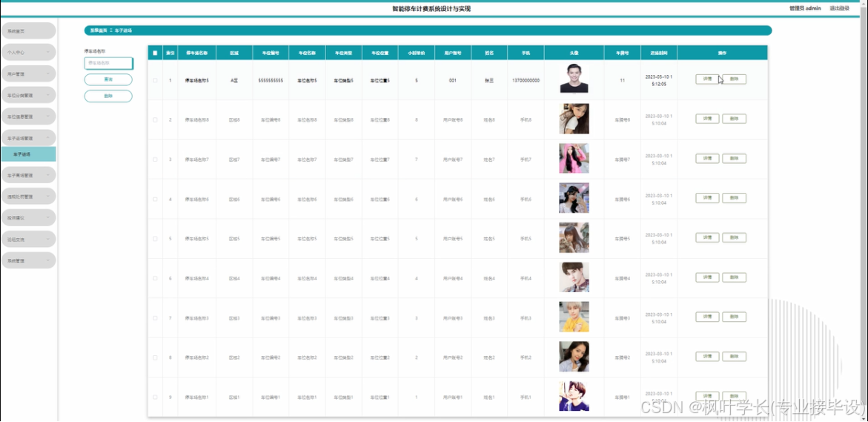This screenshot has width=868, height=422.
Task: Tick checkbox for index 5 row
Action: pos(155,239)
